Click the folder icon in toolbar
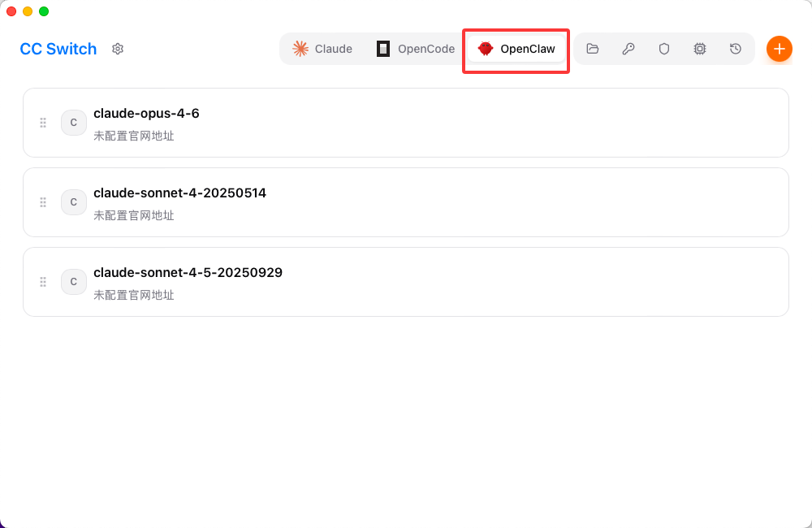This screenshot has width=812, height=528. pyautogui.click(x=593, y=49)
